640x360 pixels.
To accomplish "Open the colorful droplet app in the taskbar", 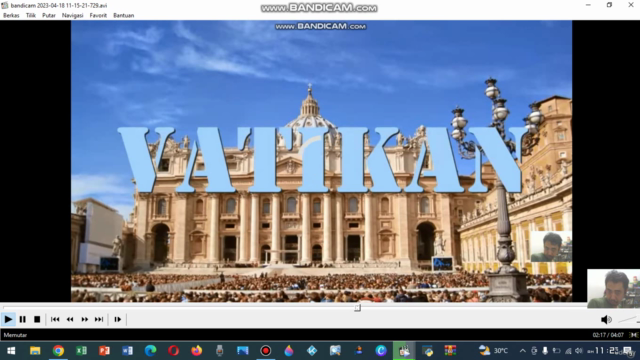I will coord(289,351).
